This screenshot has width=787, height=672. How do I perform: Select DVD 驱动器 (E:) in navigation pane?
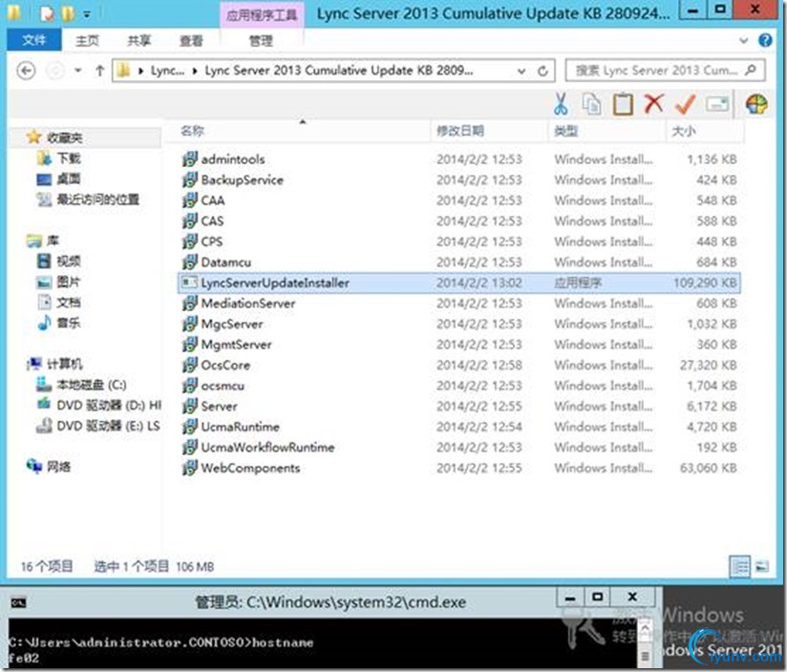109,426
